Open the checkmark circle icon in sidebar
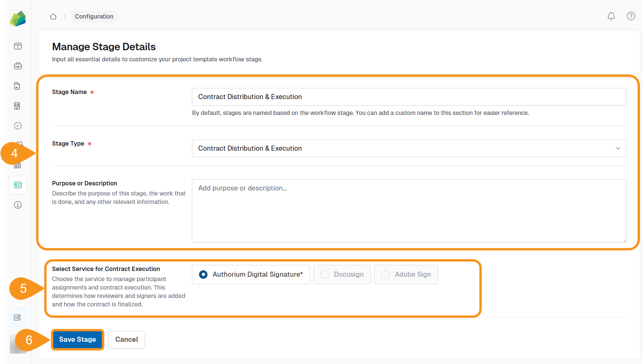This screenshot has height=364, width=643. [18, 126]
